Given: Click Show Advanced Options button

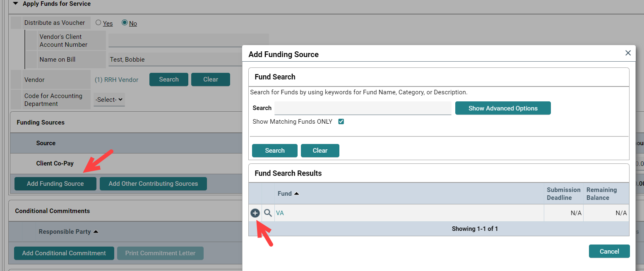Looking at the screenshot, I should [x=503, y=108].
